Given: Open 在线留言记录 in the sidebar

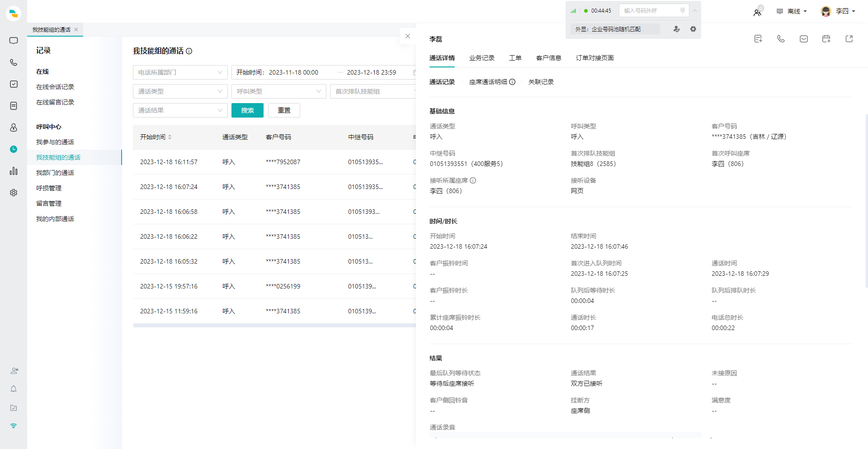Looking at the screenshot, I should (55, 102).
